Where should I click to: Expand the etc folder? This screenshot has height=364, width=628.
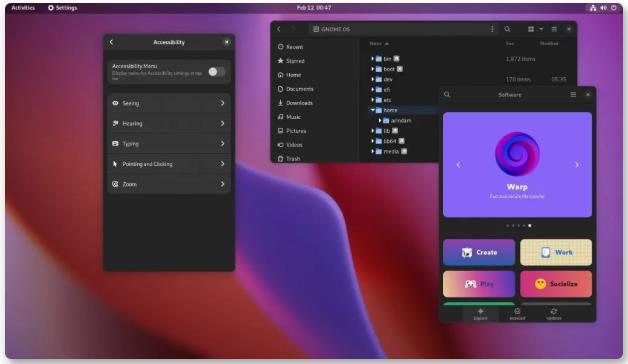pos(372,100)
